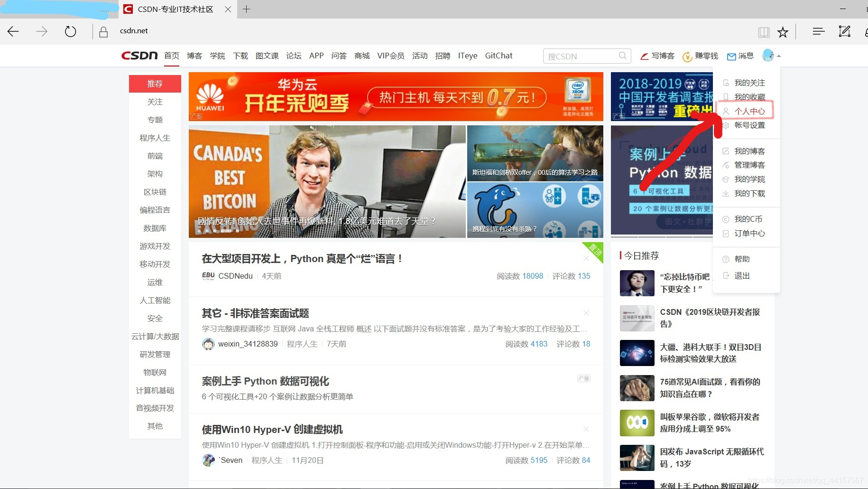Open 消息 messages link
The image size is (868, 489).
[x=740, y=56]
